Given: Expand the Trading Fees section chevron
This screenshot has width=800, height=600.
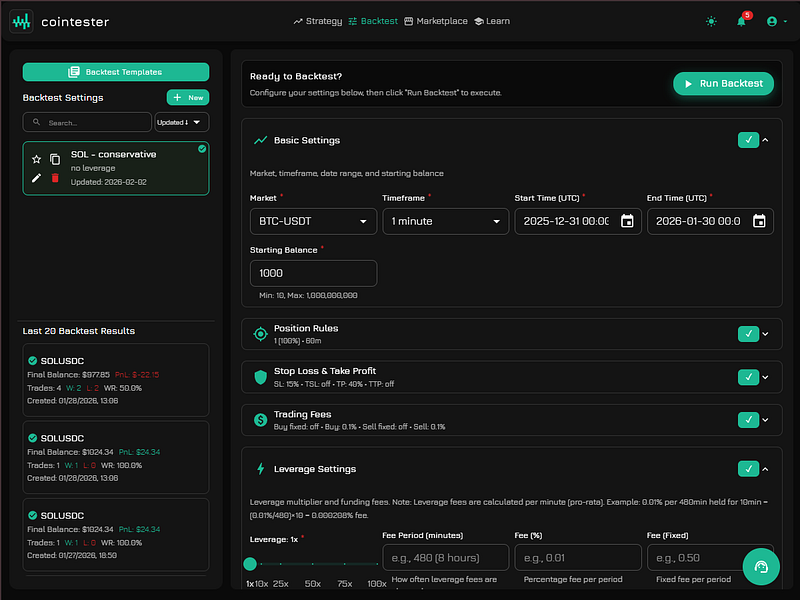Looking at the screenshot, I should click(765, 420).
